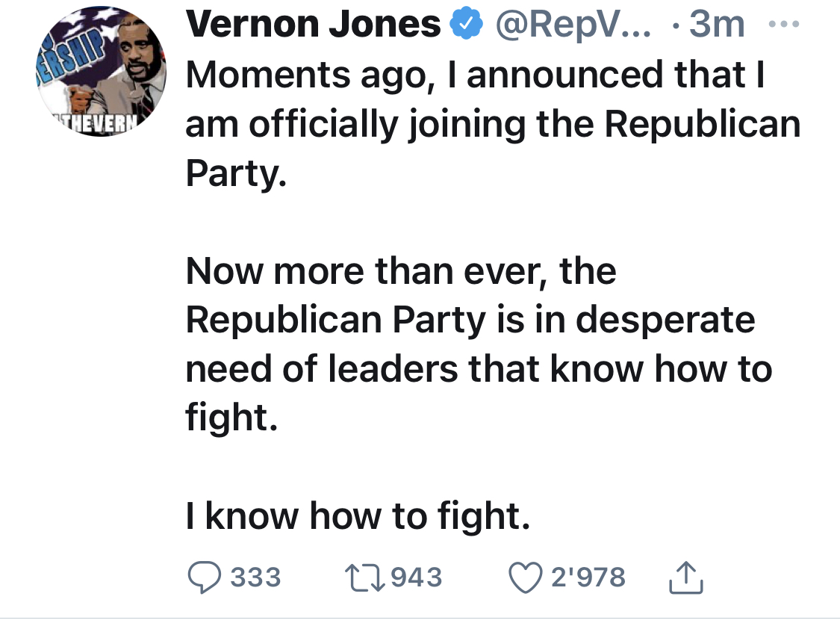This screenshot has height=632, width=840.
Task: Open the three-dot more options menu
Action: (x=784, y=24)
